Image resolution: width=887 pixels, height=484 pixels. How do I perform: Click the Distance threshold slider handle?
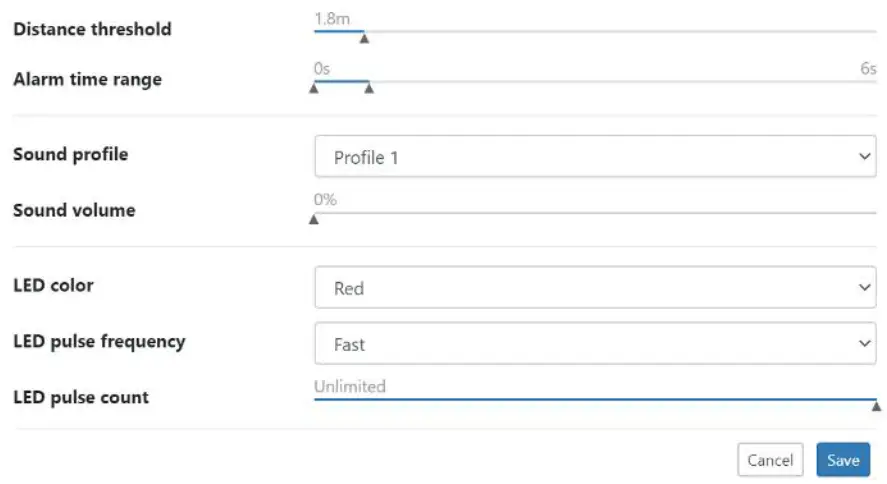coord(364,39)
